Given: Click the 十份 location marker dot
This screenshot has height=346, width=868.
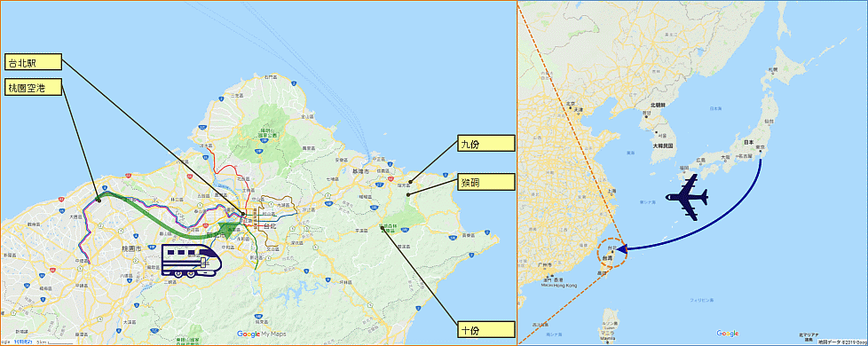Looking at the screenshot, I should pos(382,228).
